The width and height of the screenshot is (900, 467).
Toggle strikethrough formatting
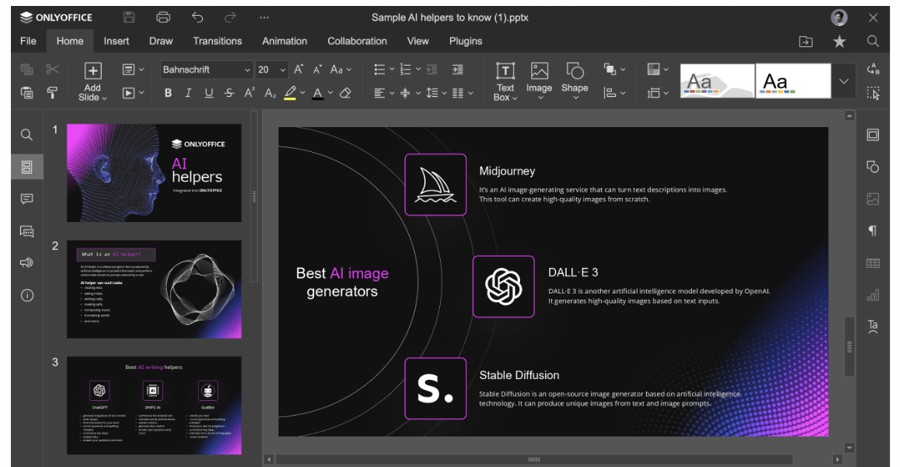[229, 93]
